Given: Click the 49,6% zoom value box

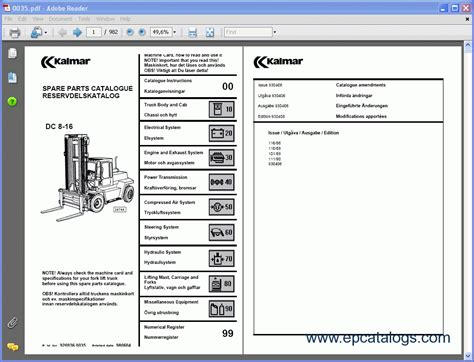Looking at the screenshot, I should click(161, 32).
